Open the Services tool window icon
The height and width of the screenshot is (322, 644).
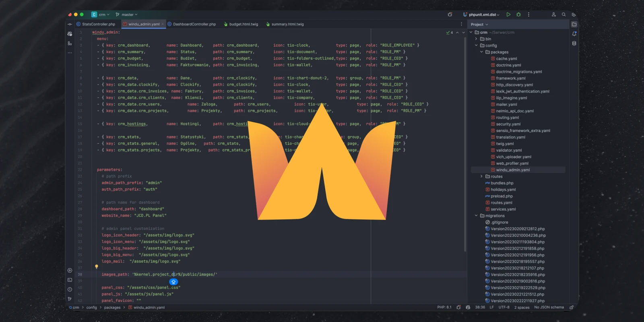click(x=70, y=270)
